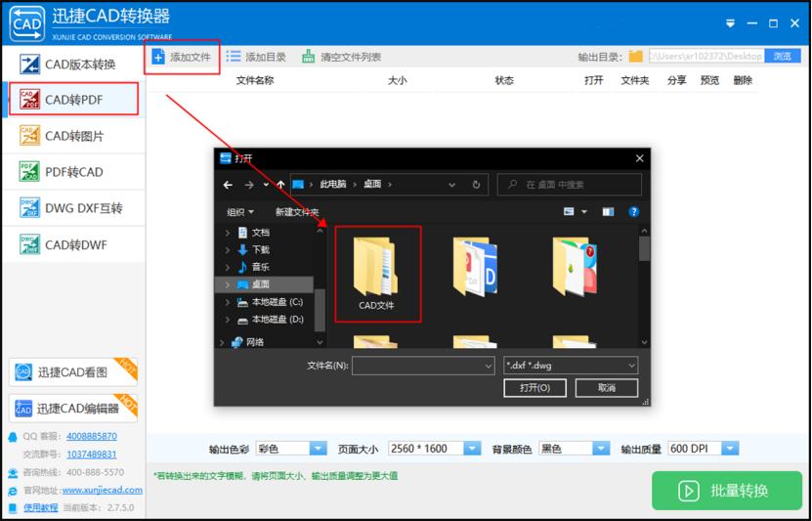The width and height of the screenshot is (812, 521).
Task: Close the 打开 file dialog
Action: click(640, 158)
